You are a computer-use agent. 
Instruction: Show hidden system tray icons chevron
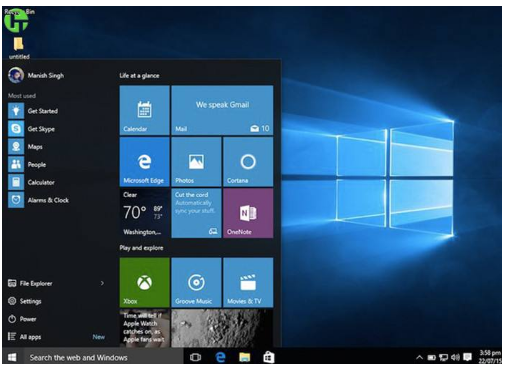coord(419,358)
